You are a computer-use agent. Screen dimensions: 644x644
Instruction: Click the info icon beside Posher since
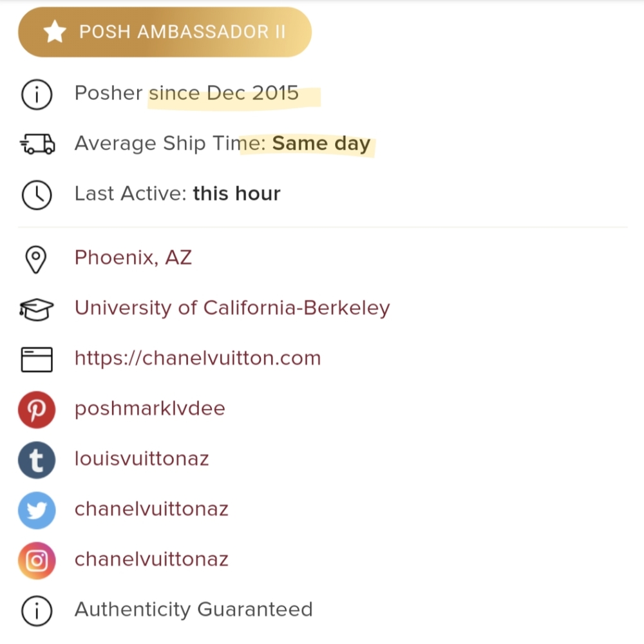pyautogui.click(x=37, y=94)
